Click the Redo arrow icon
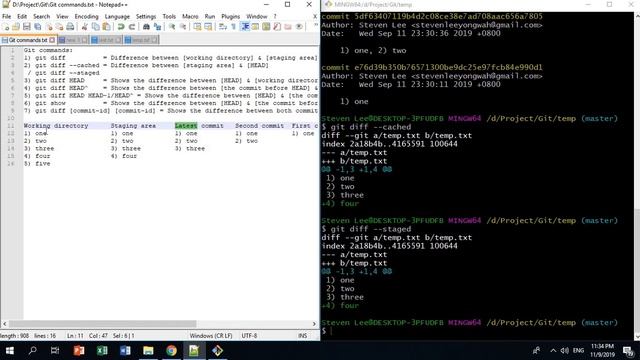Screen dimensions: 640x360 131,27
